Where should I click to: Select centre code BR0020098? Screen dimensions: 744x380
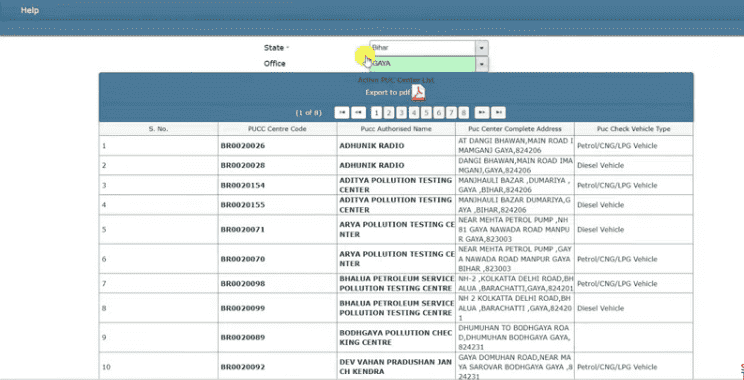[x=243, y=284]
